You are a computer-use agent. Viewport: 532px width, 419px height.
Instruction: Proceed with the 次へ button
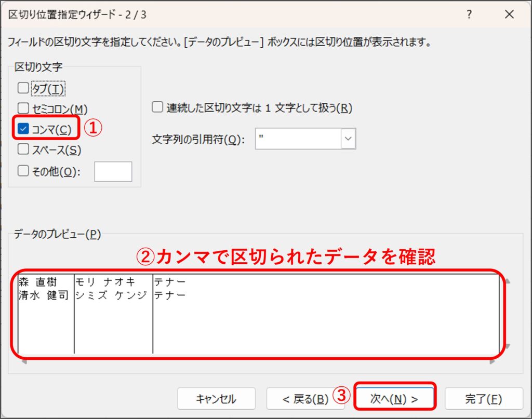(x=394, y=399)
